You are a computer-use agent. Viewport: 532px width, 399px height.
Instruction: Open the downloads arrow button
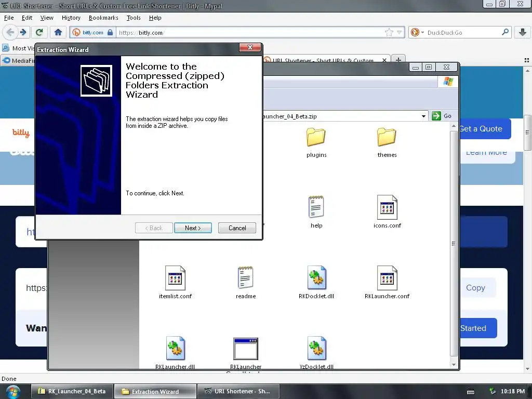click(523, 32)
